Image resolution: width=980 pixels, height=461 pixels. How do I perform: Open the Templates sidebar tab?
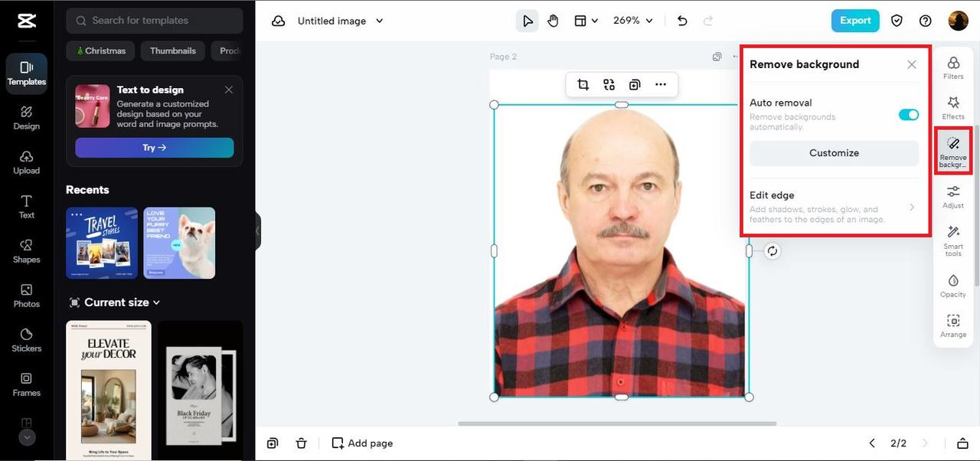27,74
